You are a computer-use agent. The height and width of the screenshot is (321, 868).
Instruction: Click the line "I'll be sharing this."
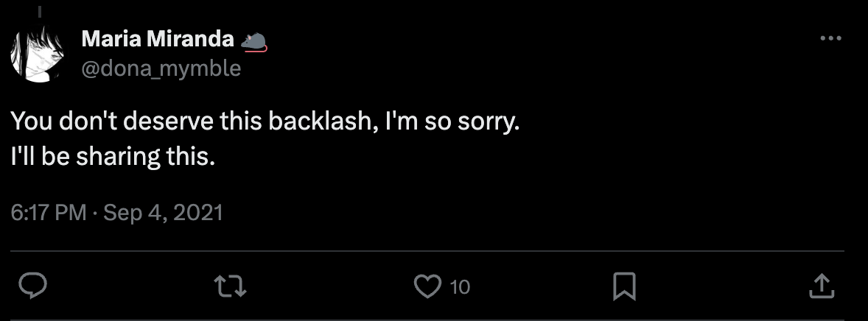(113, 156)
